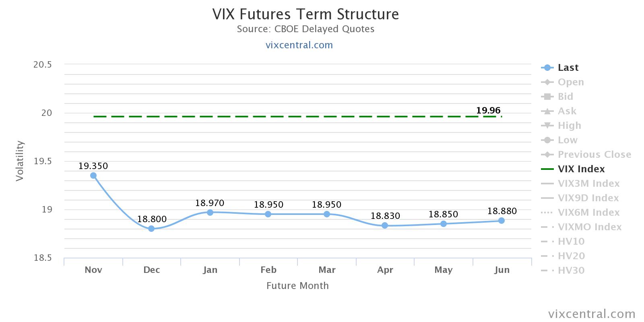Viewport: 644px width, 322px height.
Task: Click the Open legend diamond icon
Action: click(547, 82)
